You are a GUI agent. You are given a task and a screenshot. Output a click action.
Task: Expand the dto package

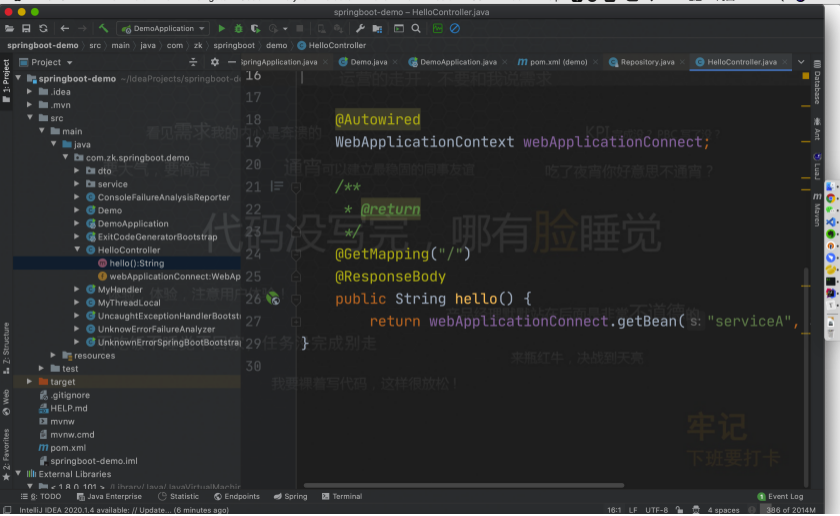(x=77, y=171)
